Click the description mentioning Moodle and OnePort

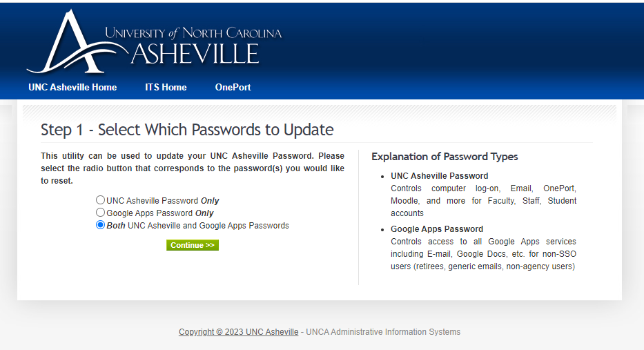coord(483,201)
